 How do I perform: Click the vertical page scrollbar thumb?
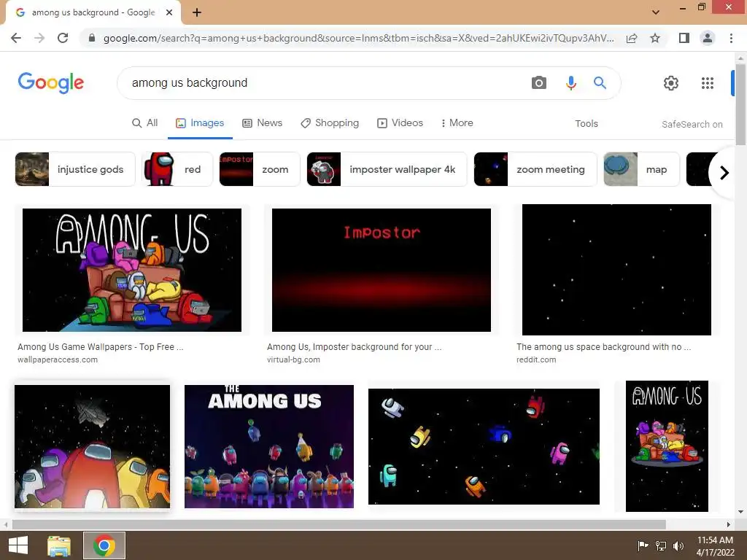coord(740,105)
